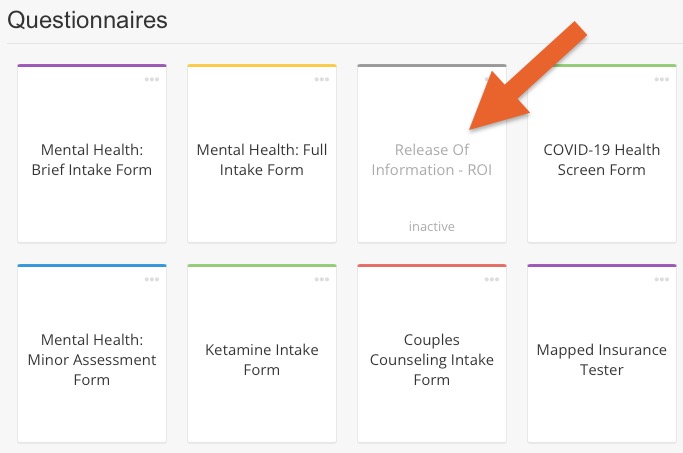683x453 pixels.
Task: Open three-dot menu on Minor Assessment Form card
Action: click(x=152, y=279)
